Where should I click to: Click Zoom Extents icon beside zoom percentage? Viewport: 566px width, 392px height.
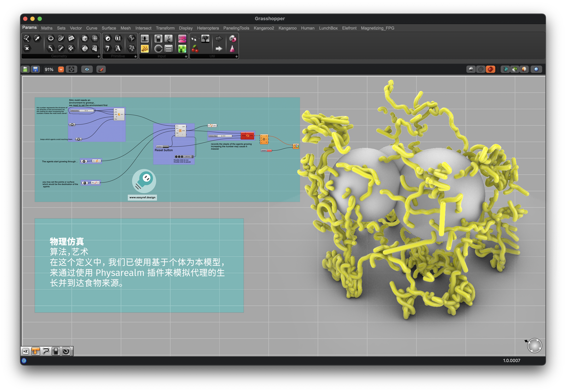pos(71,69)
